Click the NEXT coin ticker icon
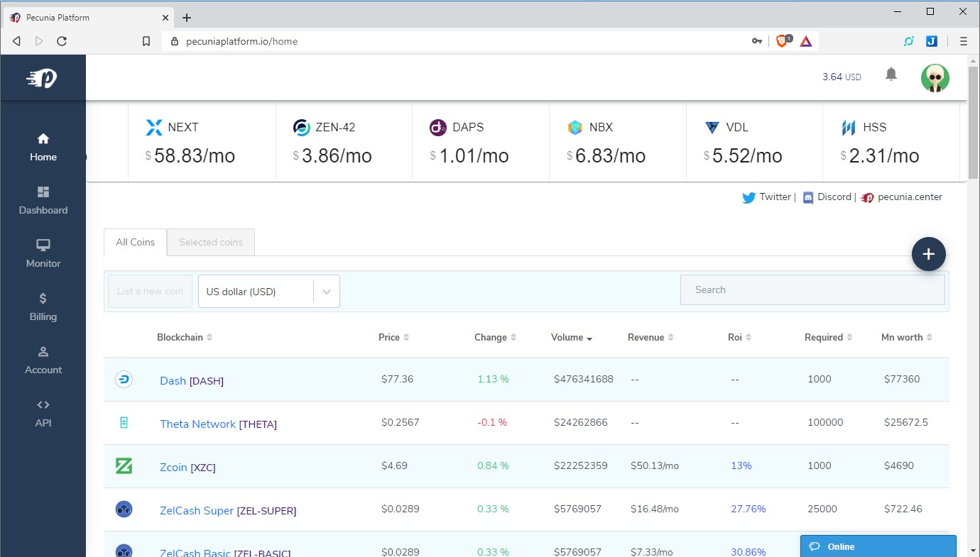 tap(154, 128)
